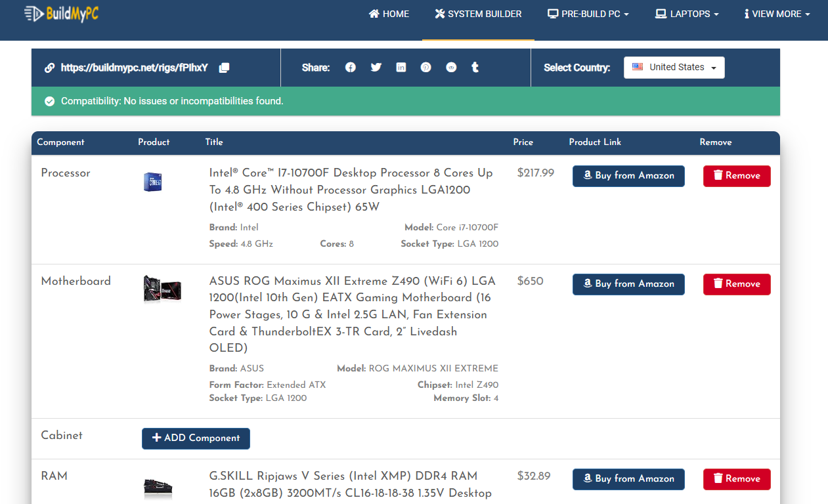Remove the RAM from the build
Screen dimensions: 828x504
[x=737, y=479]
